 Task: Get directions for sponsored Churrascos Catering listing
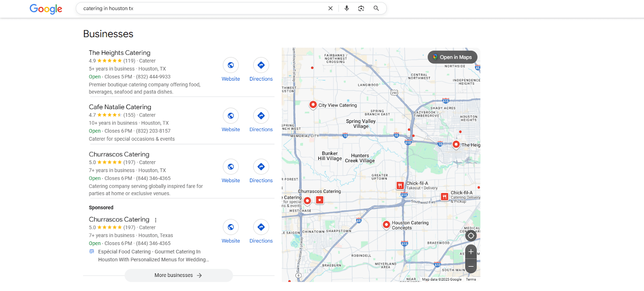point(261,227)
